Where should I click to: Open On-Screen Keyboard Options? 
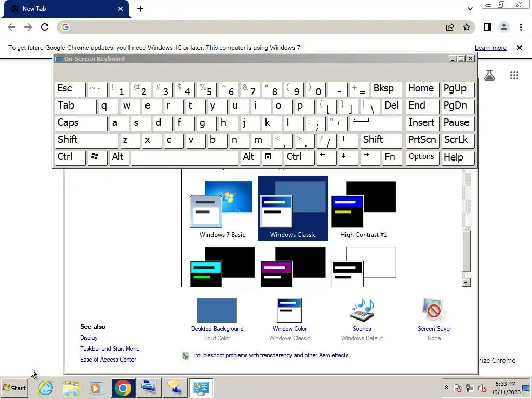(422, 158)
